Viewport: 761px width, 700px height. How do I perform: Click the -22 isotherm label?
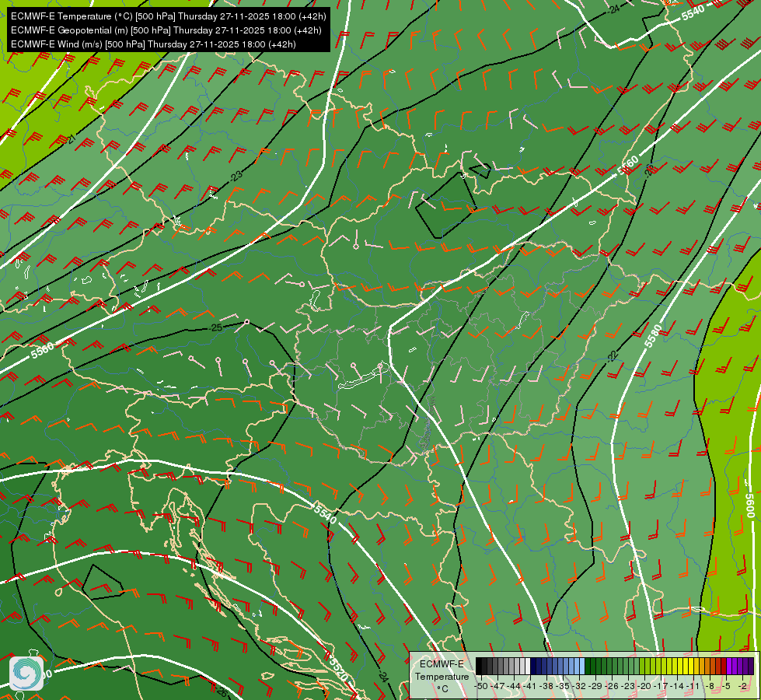[613, 356]
